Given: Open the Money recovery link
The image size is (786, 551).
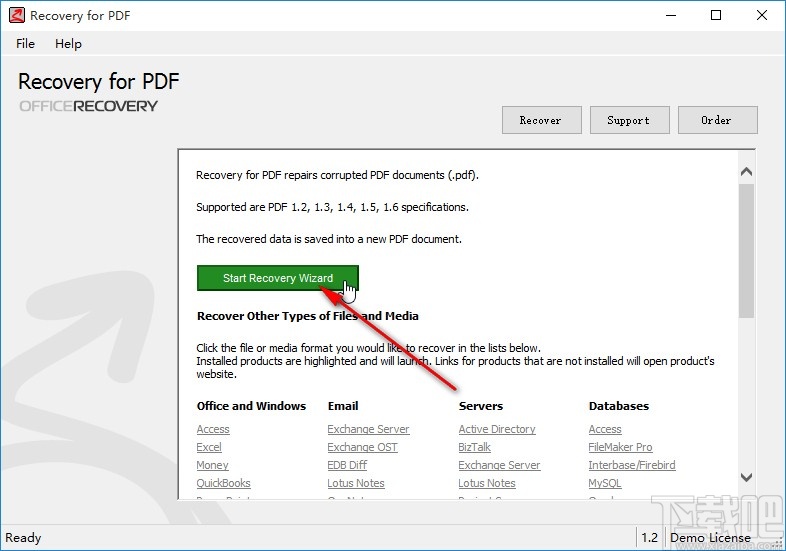Looking at the screenshot, I should click(213, 465).
